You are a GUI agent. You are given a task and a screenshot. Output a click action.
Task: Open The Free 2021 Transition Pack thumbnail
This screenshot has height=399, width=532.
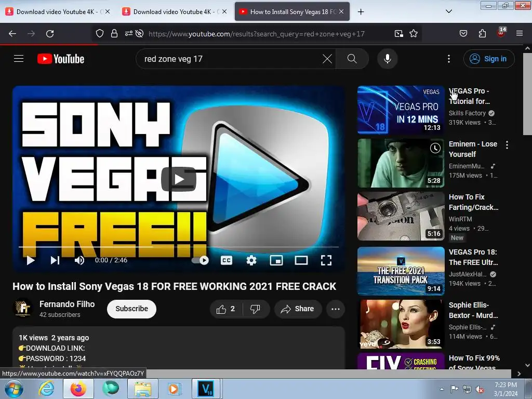point(401,271)
